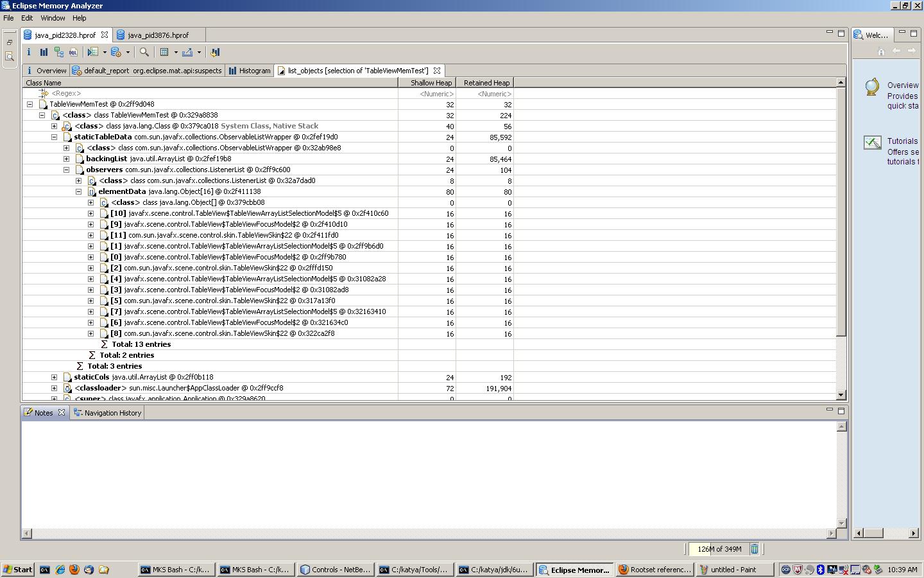Open the run reports dropdown arrow
924x578 pixels.
pyautogui.click(x=128, y=53)
